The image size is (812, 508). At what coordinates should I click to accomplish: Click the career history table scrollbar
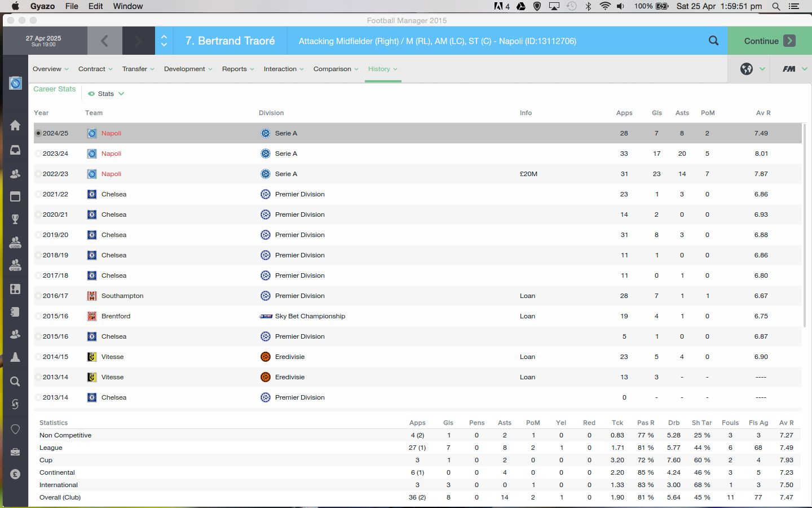804,226
